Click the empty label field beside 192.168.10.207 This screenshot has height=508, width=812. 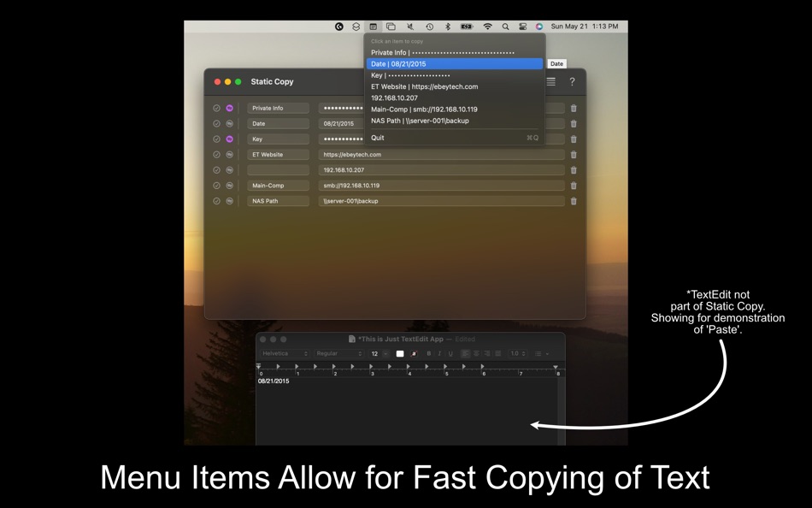click(x=278, y=170)
